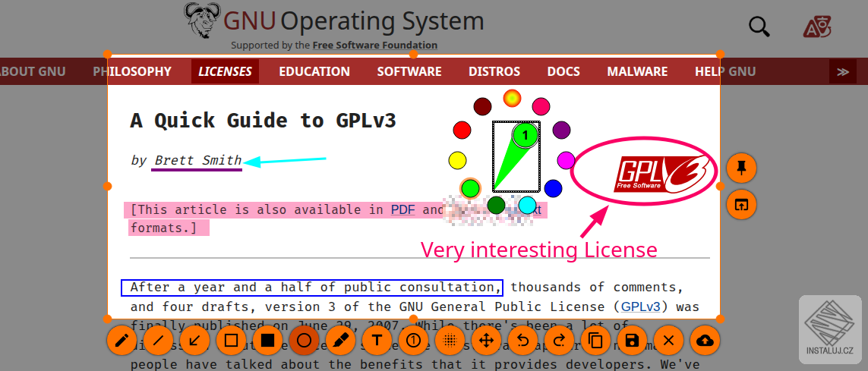This screenshot has height=371, width=868.
Task: Close the capture with the X button
Action: click(x=669, y=341)
